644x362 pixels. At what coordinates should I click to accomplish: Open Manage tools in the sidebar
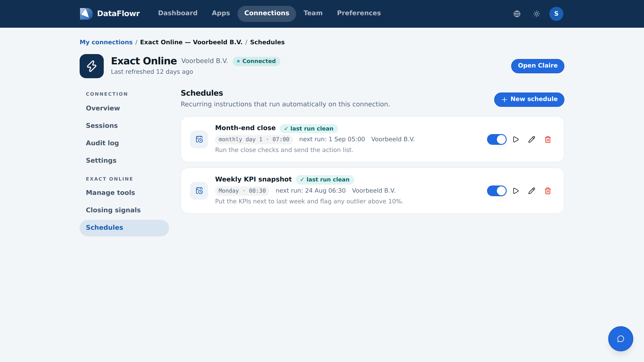124,193
